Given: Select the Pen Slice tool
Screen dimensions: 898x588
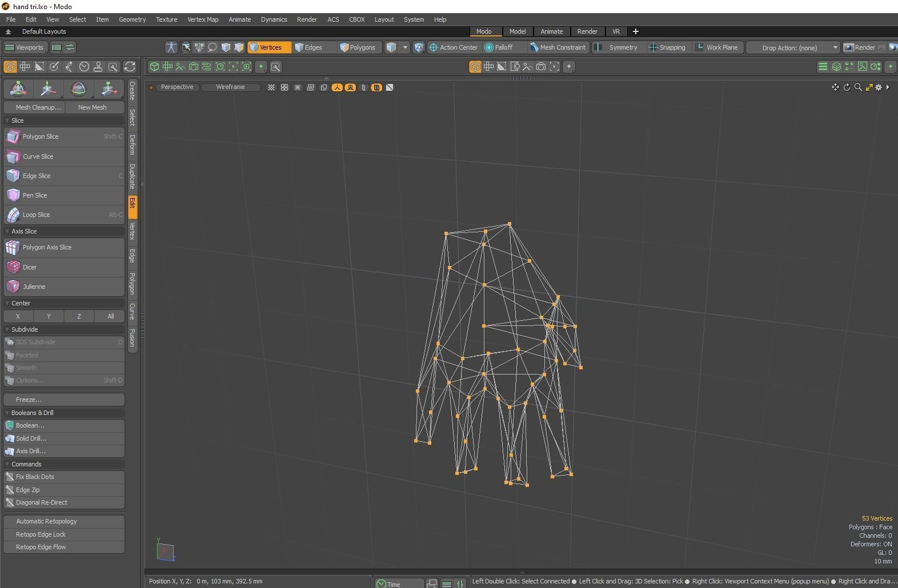Looking at the screenshot, I should coord(64,195).
